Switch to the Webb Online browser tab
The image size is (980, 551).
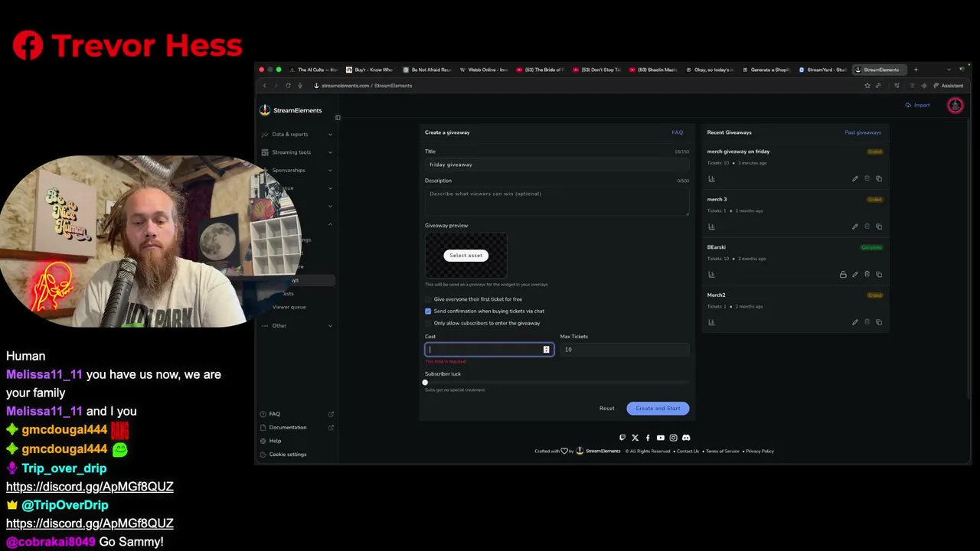tap(485, 70)
